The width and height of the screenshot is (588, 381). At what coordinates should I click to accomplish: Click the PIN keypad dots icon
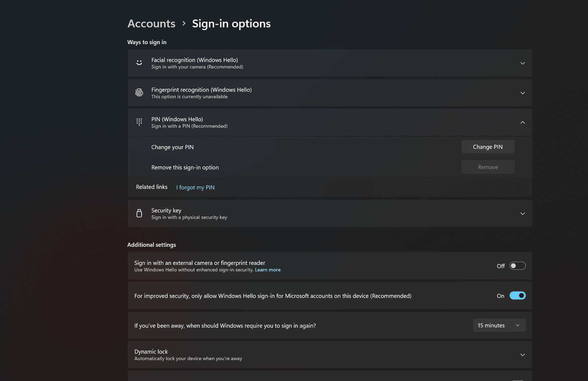[x=139, y=122]
